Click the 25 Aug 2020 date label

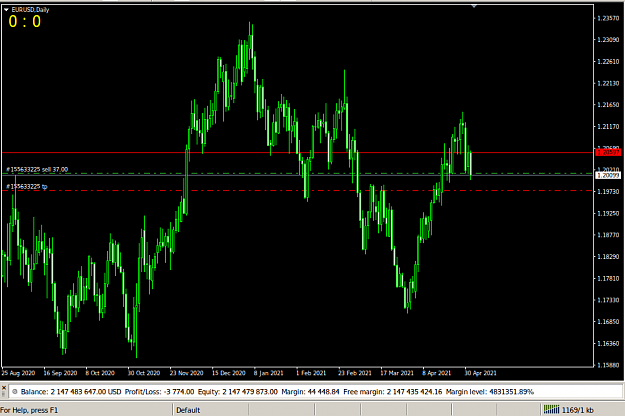pos(18,373)
